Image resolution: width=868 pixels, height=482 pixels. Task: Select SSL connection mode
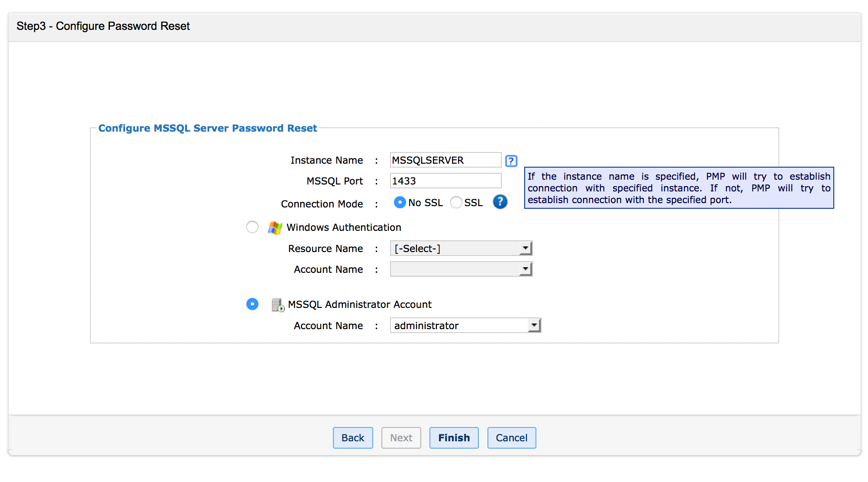(x=456, y=202)
